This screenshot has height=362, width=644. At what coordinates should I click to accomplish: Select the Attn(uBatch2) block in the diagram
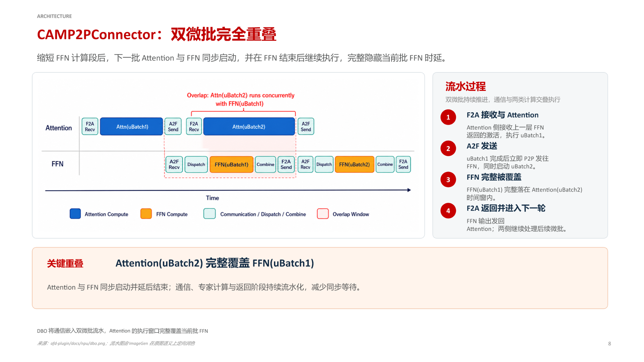point(249,127)
